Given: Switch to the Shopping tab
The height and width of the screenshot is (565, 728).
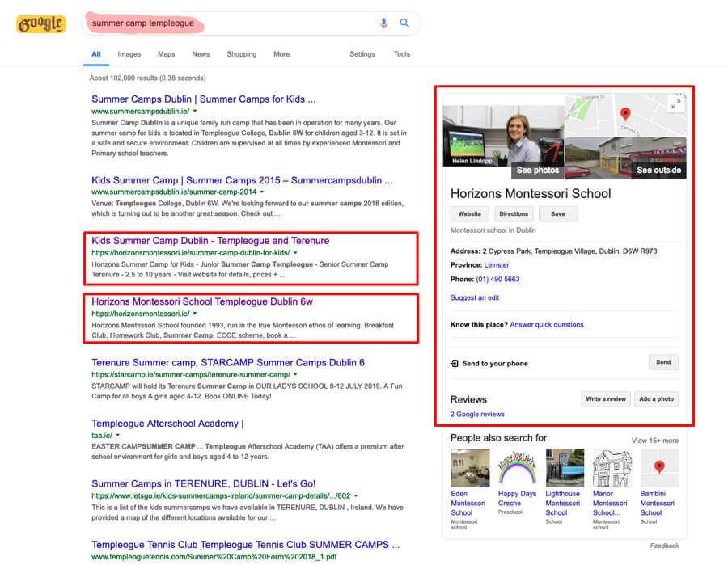Looking at the screenshot, I should coord(241,54).
